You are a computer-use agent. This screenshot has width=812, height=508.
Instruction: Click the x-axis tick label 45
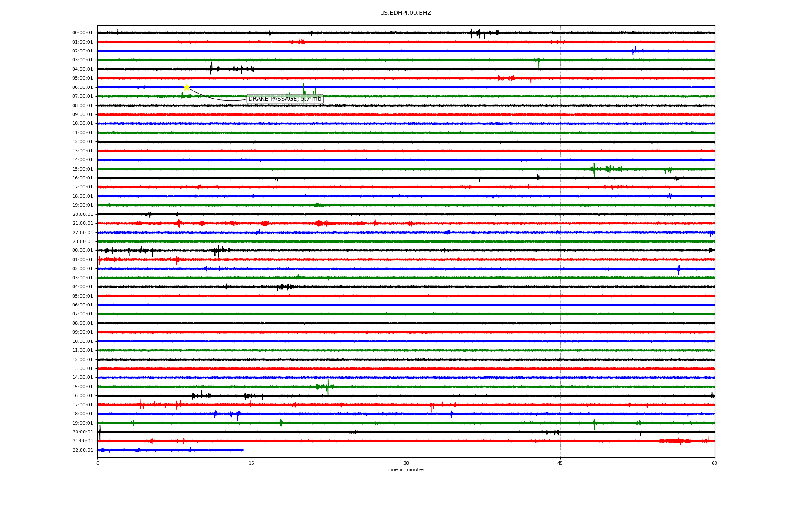point(560,463)
